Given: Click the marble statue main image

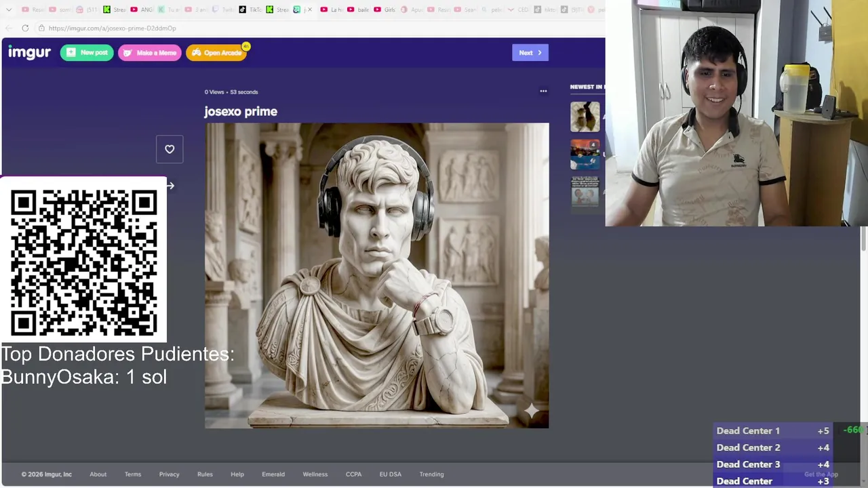Looking at the screenshot, I should click(x=376, y=275).
